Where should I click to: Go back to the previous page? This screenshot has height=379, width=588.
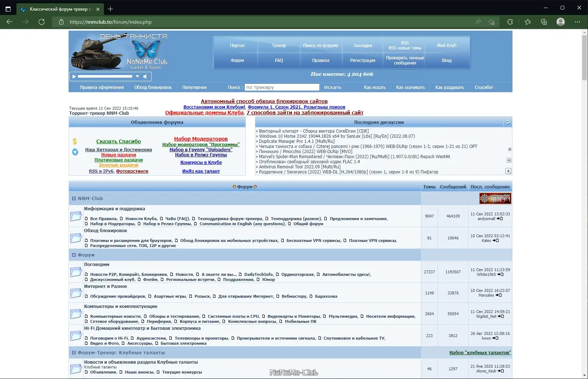[9, 22]
